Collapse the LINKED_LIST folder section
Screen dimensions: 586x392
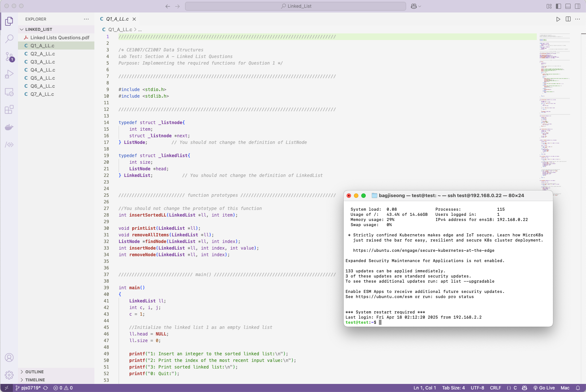[56, 29]
